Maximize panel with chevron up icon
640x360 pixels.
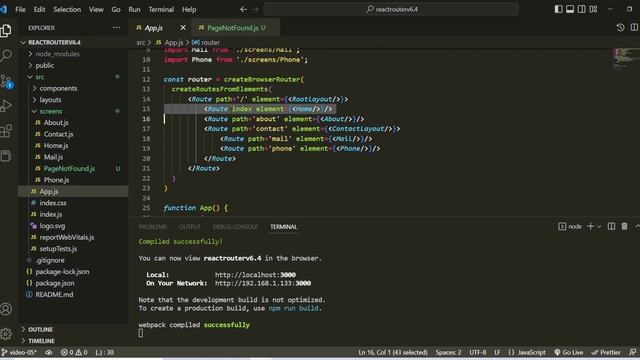click(637, 226)
